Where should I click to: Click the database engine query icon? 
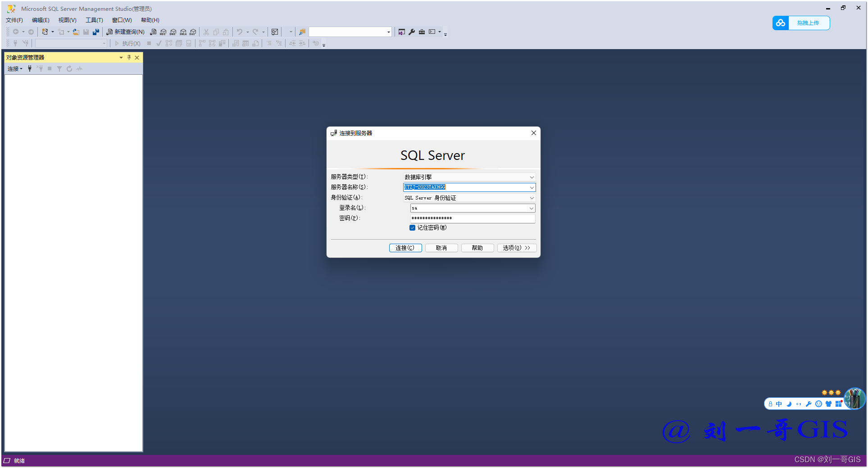tap(153, 32)
